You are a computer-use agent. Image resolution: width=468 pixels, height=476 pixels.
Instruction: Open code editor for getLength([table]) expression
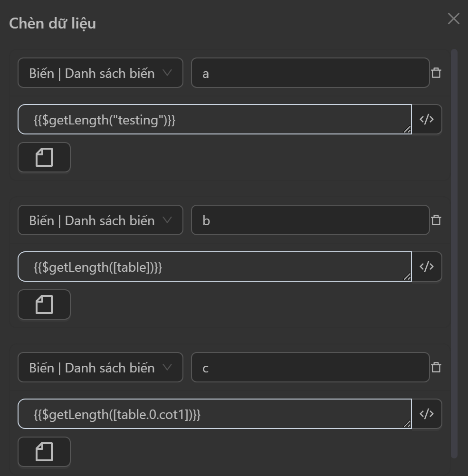(x=426, y=267)
